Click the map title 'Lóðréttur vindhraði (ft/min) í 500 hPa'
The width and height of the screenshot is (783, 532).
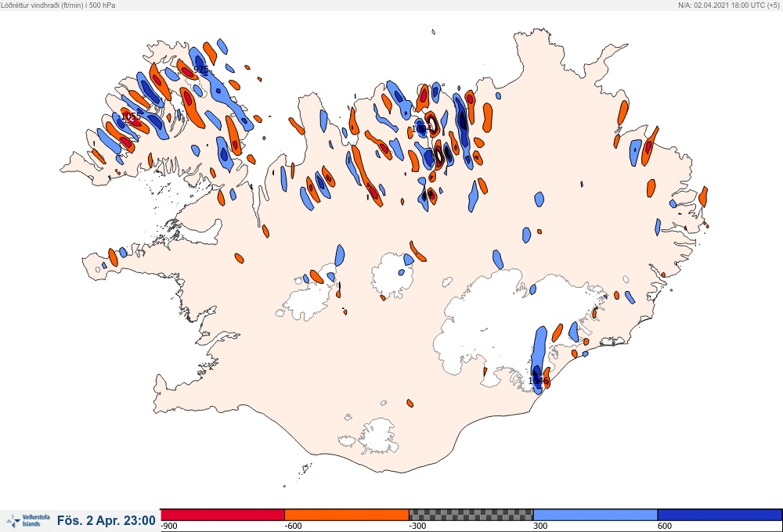coord(58,5)
